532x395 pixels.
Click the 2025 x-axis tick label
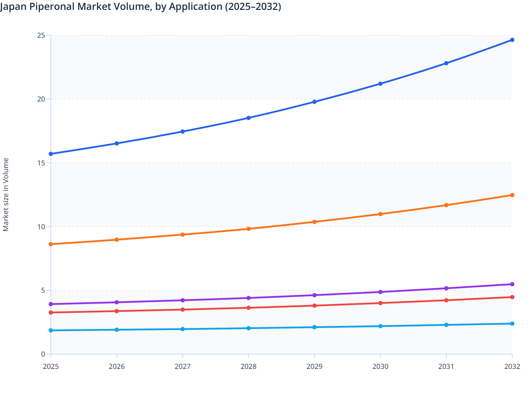point(51,367)
